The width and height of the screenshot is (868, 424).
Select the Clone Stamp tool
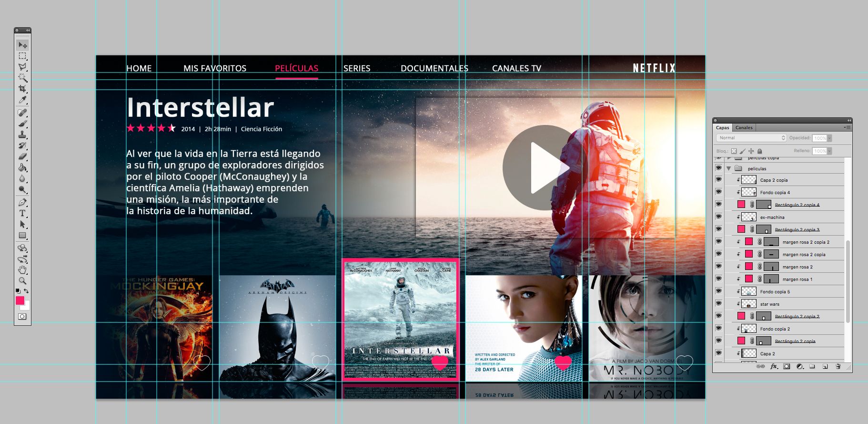tap(22, 134)
